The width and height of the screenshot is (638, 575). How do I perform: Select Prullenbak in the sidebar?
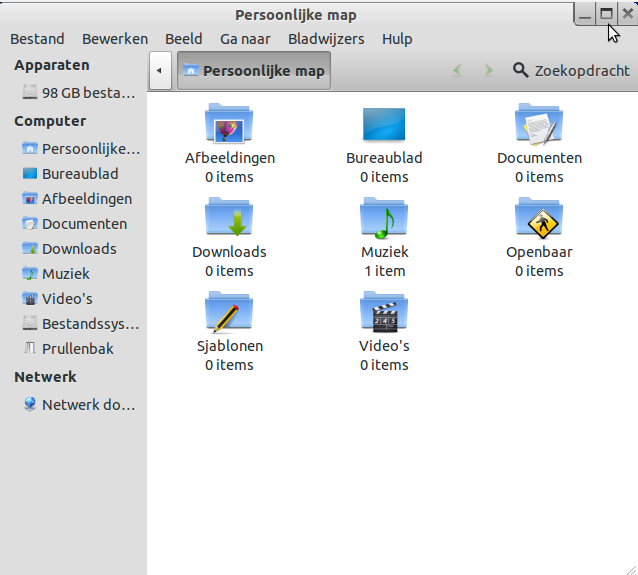tap(77, 349)
